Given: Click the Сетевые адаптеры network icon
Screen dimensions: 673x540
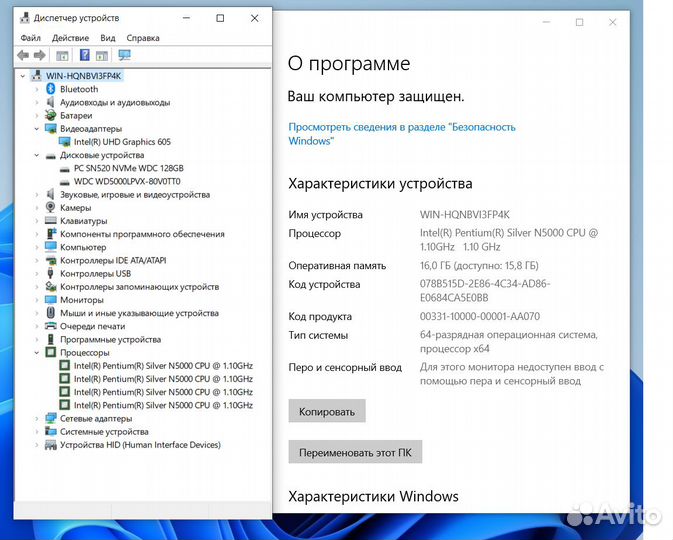Looking at the screenshot, I should (51, 418).
